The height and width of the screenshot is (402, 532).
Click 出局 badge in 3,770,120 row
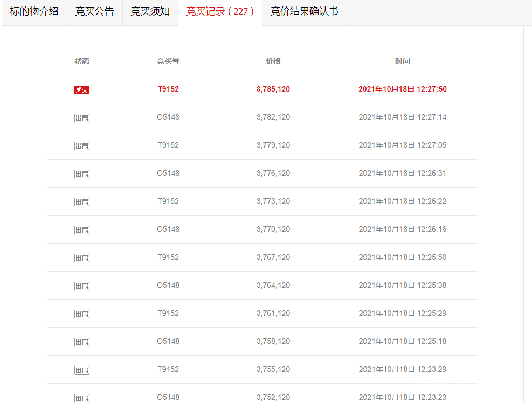click(x=82, y=230)
